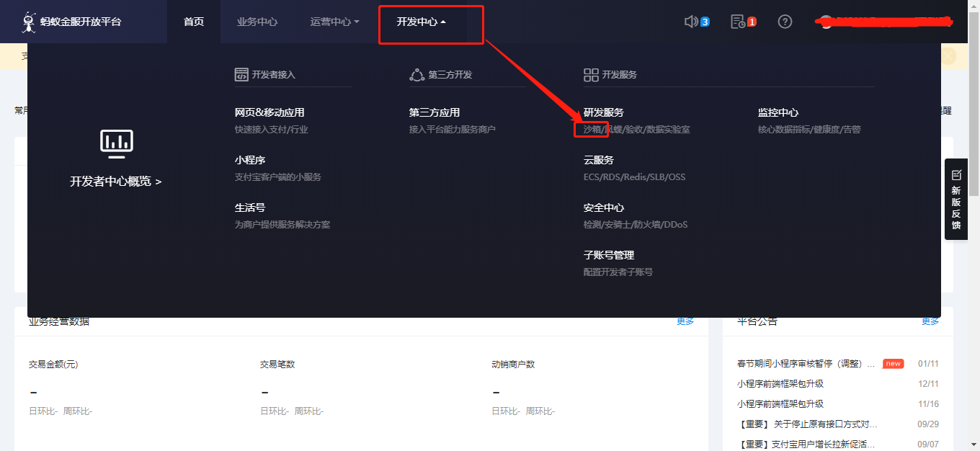Click the 交易金额(元) label
The image size is (980, 451).
click(x=53, y=365)
